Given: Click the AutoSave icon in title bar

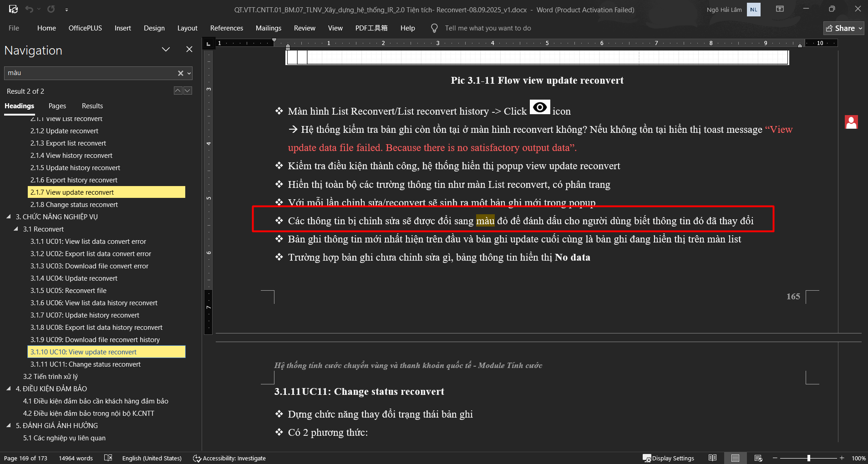Looking at the screenshot, I should (x=13, y=9).
